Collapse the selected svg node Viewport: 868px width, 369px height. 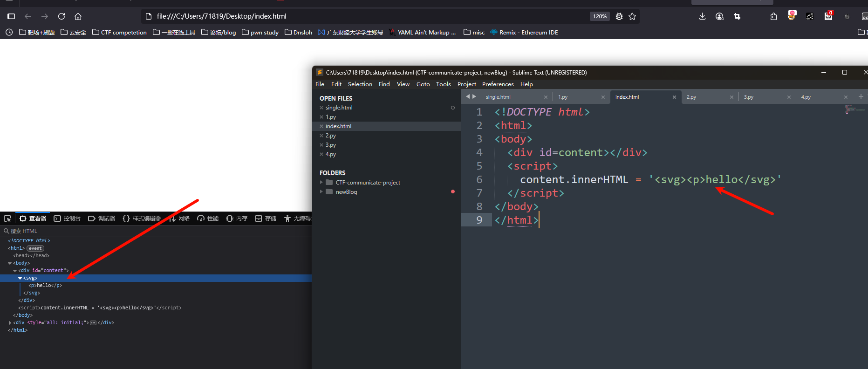(x=20, y=278)
